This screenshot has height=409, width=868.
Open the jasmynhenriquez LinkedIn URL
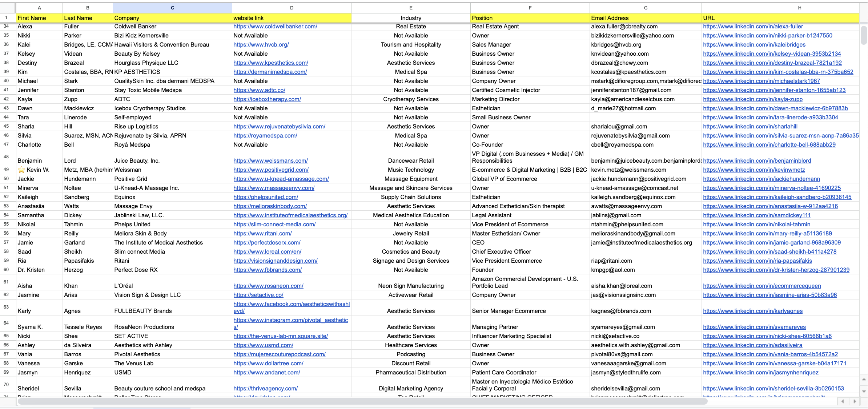coord(761,372)
